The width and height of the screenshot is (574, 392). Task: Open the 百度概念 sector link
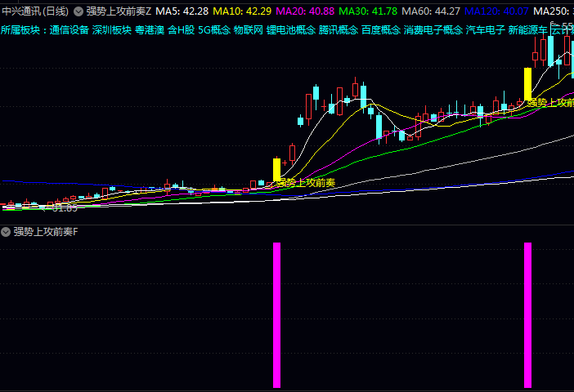click(x=381, y=29)
